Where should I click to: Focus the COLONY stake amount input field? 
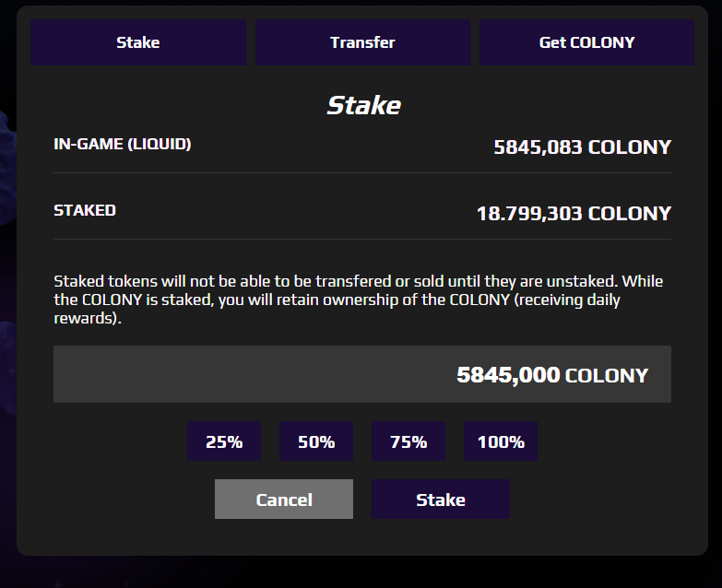tap(362, 374)
